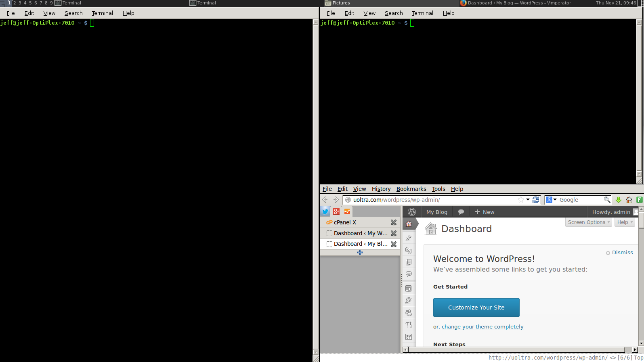Bookmark this page with the star icon
Viewport: 644px width, 362px height.
pyautogui.click(x=521, y=200)
